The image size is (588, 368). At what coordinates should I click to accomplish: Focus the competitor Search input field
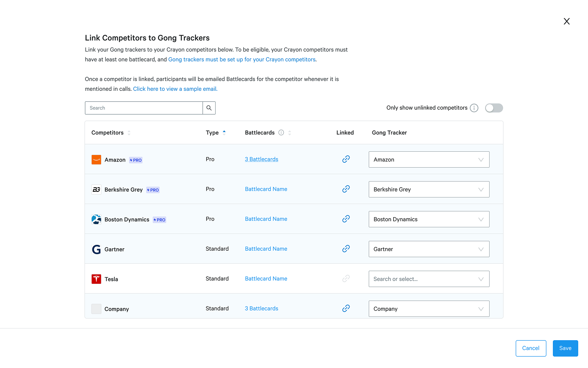144,108
